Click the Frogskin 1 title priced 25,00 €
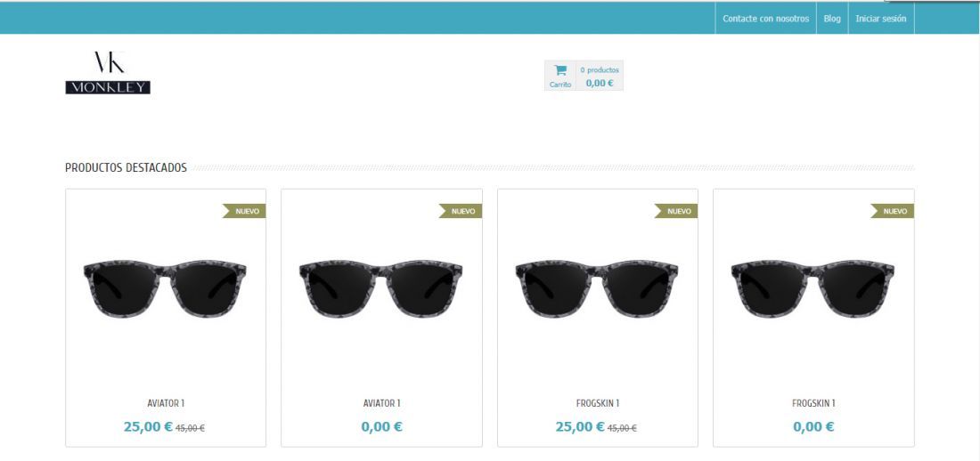Viewport: 980px width, 461px height. [x=598, y=403]
